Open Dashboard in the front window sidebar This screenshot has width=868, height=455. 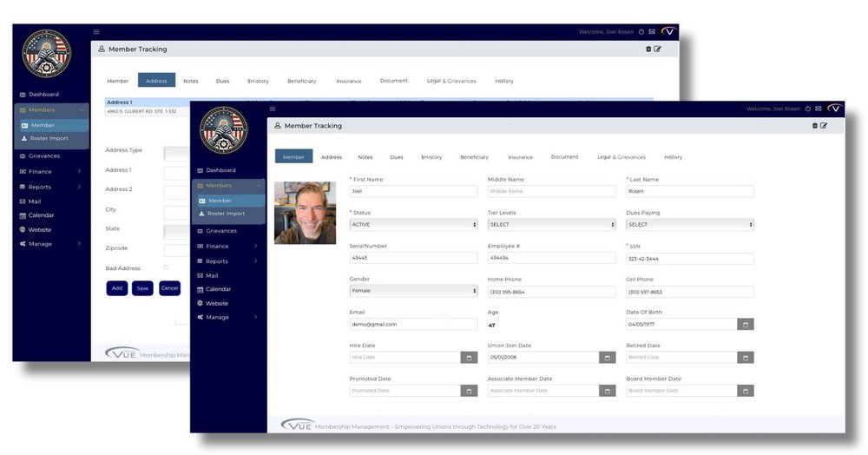pyautogui.click(x=216, y=170)
